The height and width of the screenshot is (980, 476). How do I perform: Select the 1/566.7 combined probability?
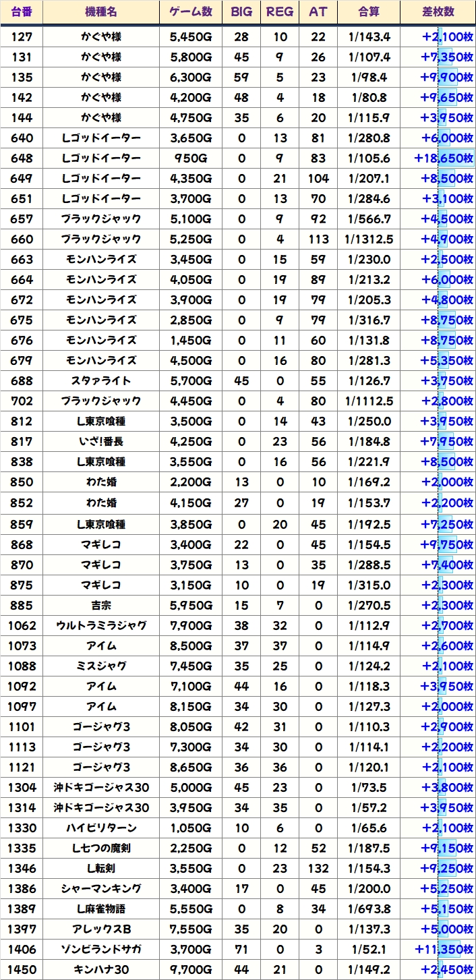369,219
